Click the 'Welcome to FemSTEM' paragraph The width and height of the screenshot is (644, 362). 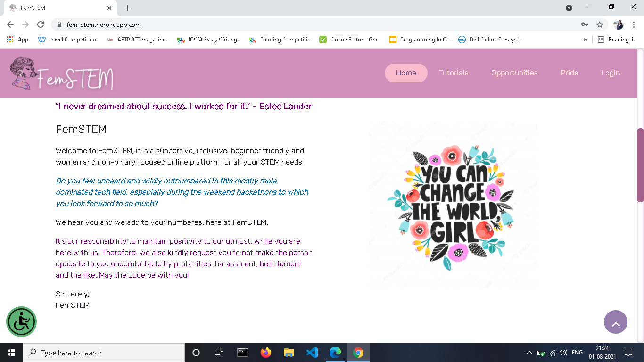point(180,156)
